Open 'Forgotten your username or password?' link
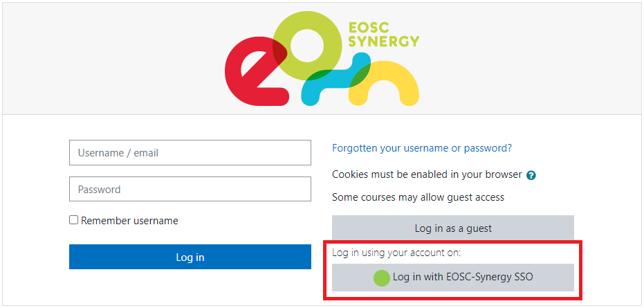Viewport: 644px width, 308px height. (422, 148)
